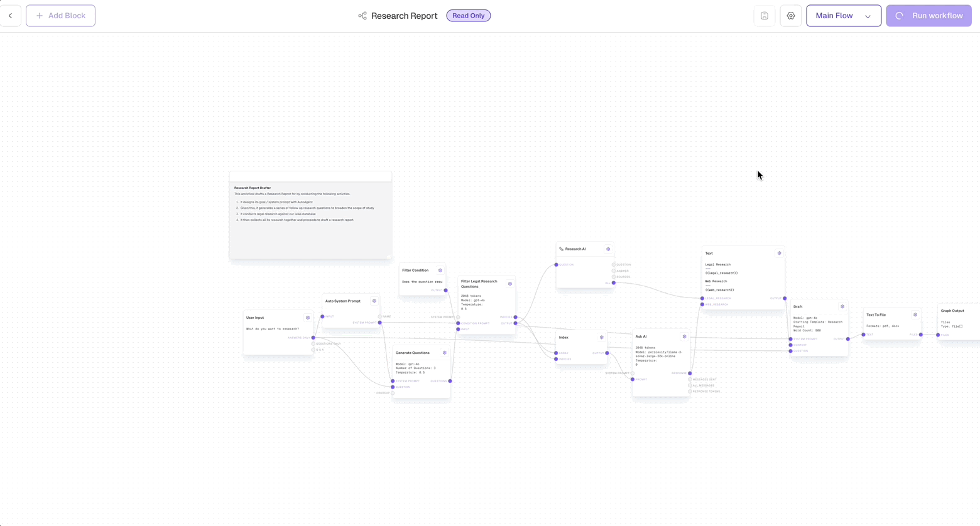Click the save workflow icon in the toolbar
980x526 pixels.
coord(764,15)
